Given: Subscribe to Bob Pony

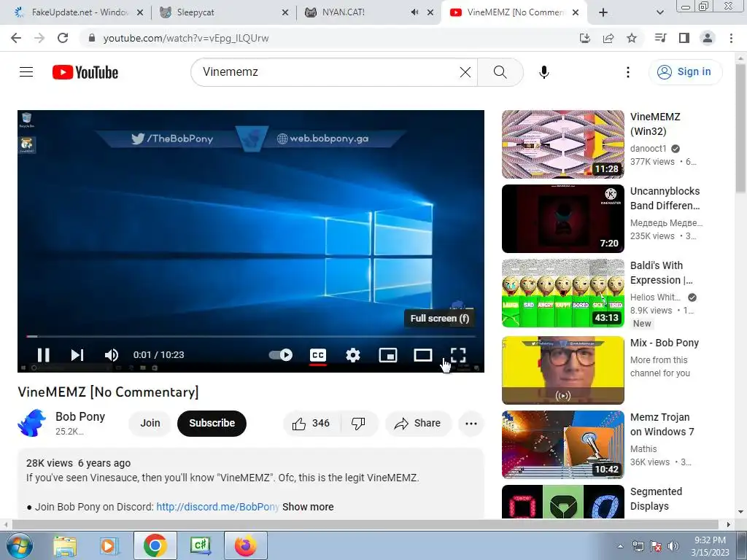Looking at the screenshot, I should 212,423.
